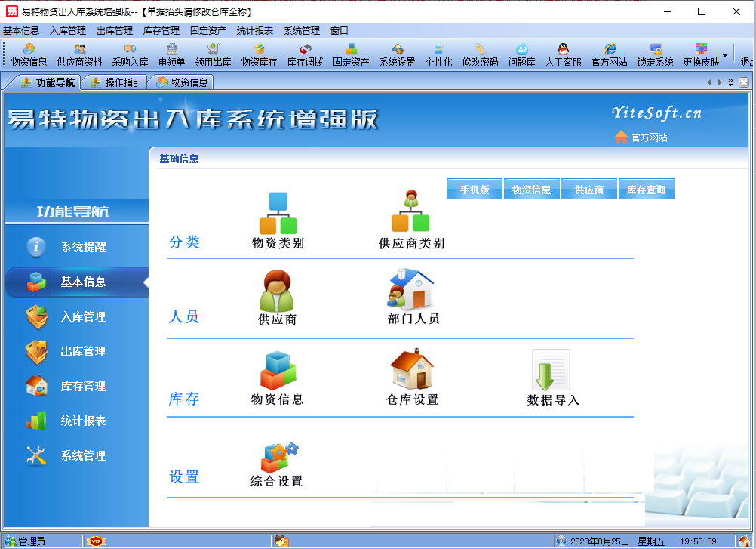Select the 个性化 toolbar icon
Screen dimensions: 756x549
[x=439, y=55]
